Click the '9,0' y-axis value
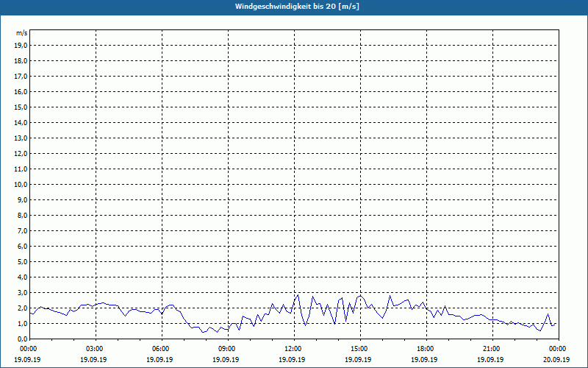This screenshot has width=588, height=368. pyautogui.click(x=22, y=199)
